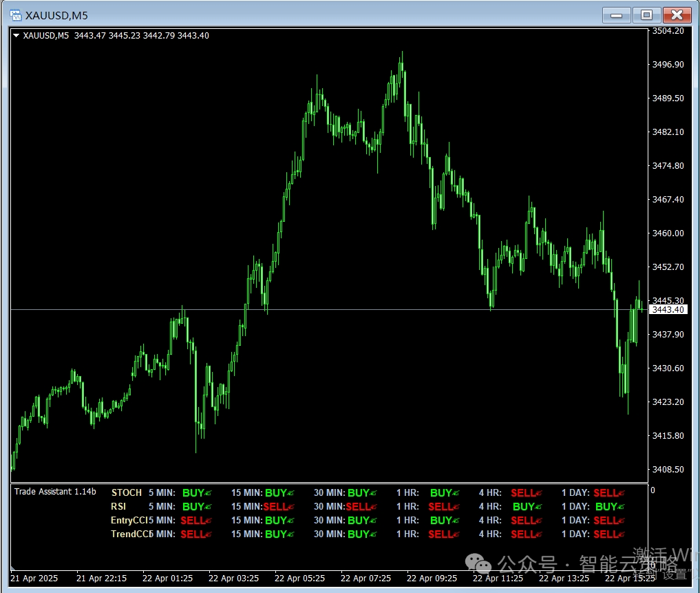700x593 pixels.
Task: Click the 22 Apr 09:25 time axis label
Action: click(432, 579)
